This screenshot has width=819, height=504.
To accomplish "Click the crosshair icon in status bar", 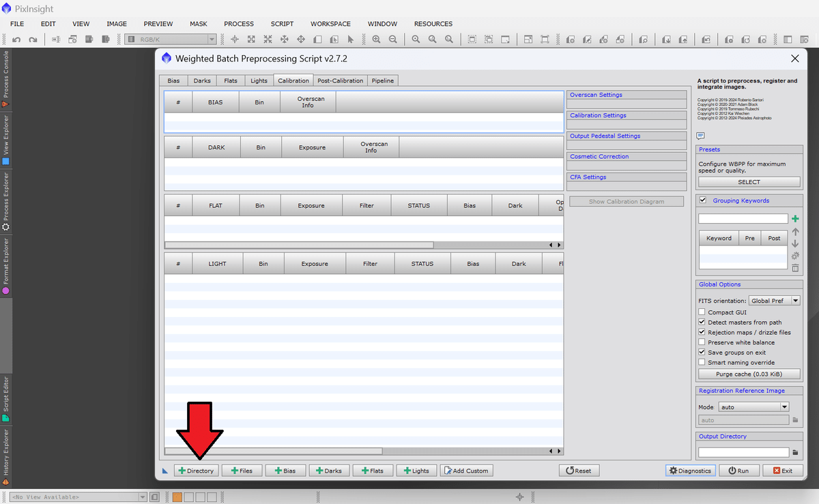I will (519, 497).
